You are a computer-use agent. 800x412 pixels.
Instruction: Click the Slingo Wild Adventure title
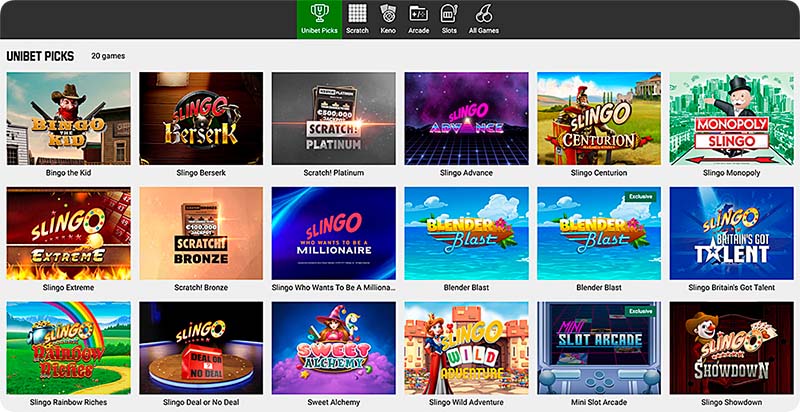pyautogui.click(x=466, y=402)
